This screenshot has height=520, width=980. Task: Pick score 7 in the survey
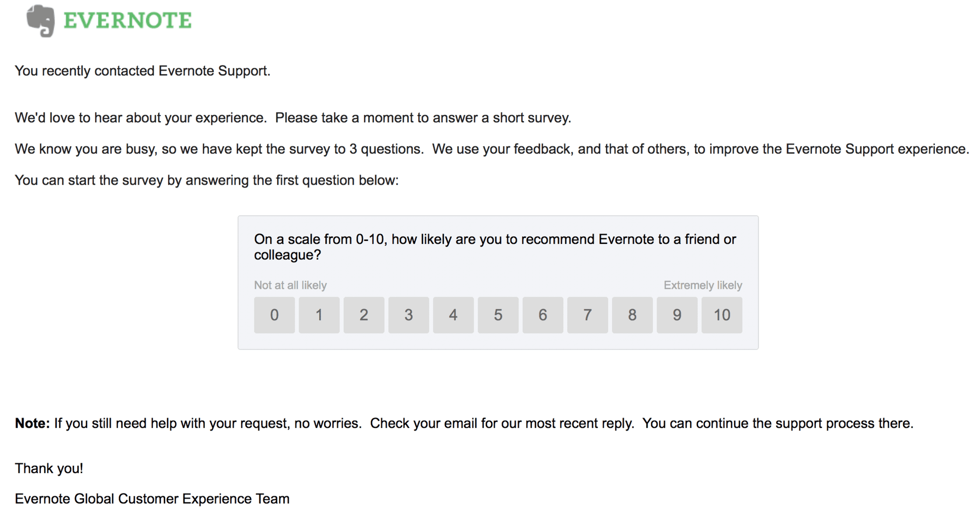coord(587,315)
